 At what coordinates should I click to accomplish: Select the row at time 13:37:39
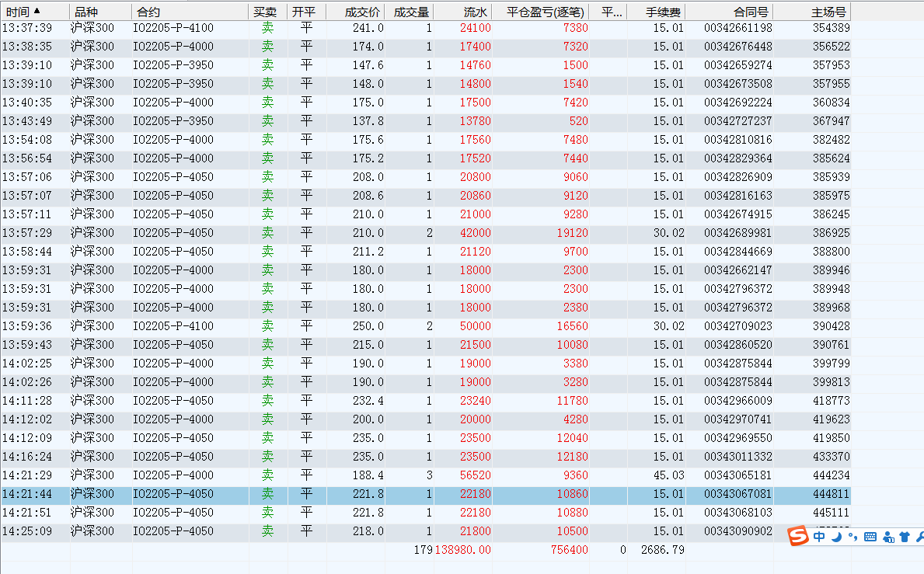pos(425,28)
